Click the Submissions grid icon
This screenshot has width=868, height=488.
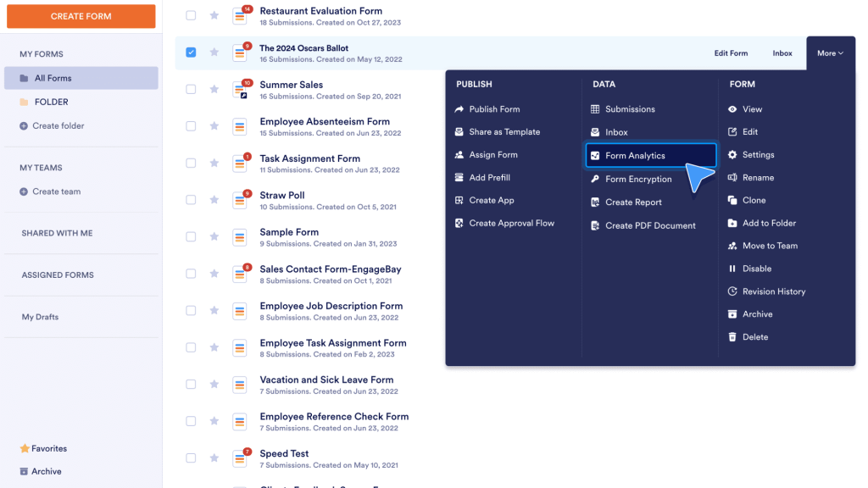595,109
